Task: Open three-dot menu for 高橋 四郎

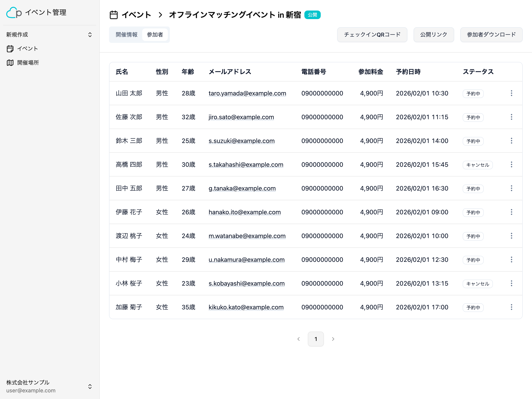Action: [x=511, y=165]
